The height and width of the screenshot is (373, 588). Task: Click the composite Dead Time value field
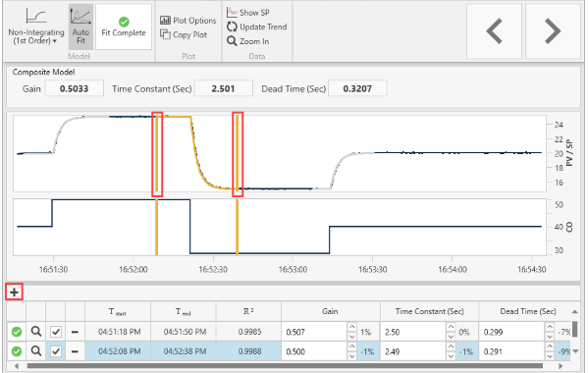357,89
